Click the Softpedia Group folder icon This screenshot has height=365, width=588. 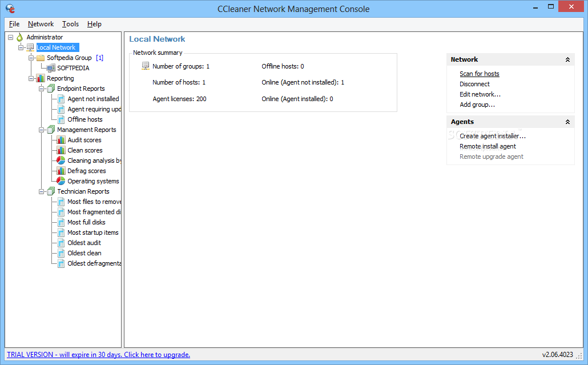41,58
